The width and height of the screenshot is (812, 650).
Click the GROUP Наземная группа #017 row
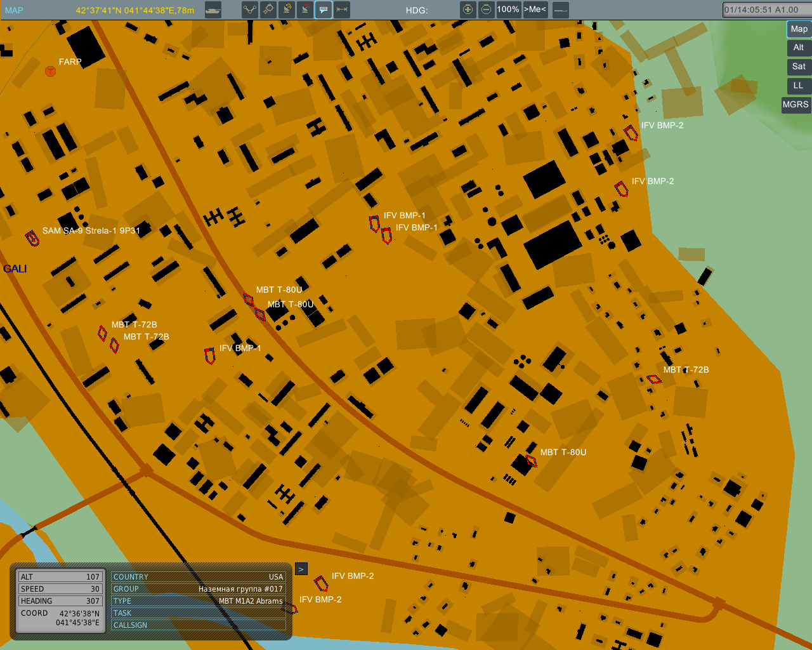[x=199, y=588]
